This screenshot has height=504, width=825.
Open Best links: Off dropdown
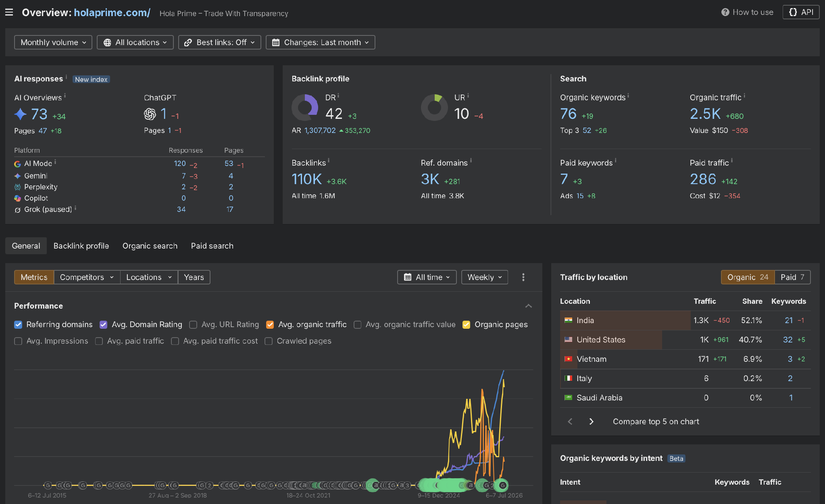(220, 42)
